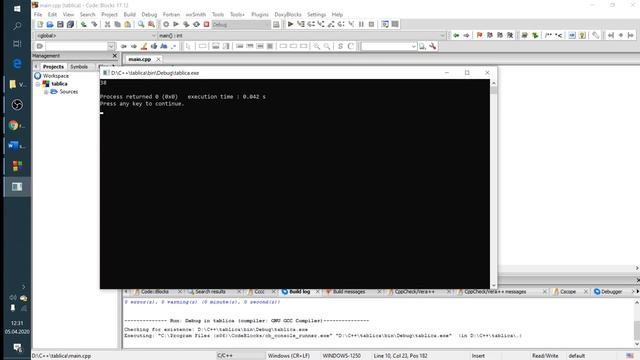Toggle bookmark red flag icon
Viewport: 640px width, 360px height.
pos(480,36)
